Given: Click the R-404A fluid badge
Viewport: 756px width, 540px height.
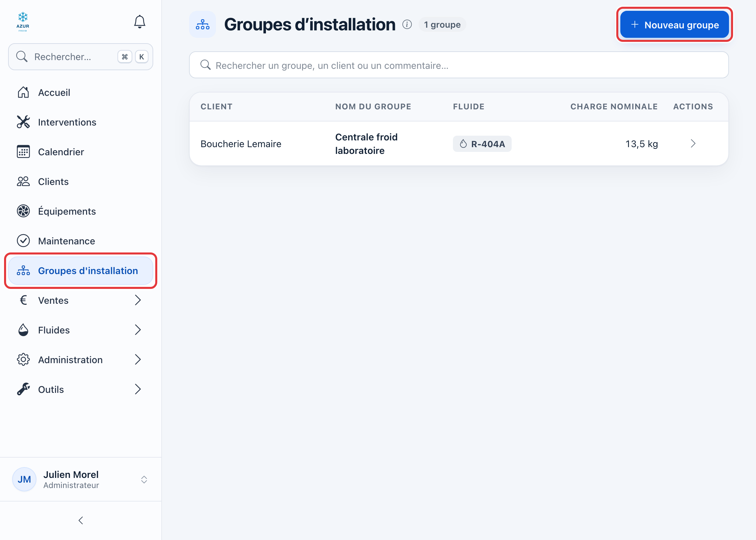Looking at the screenshot, I should [x=482, y=144].
